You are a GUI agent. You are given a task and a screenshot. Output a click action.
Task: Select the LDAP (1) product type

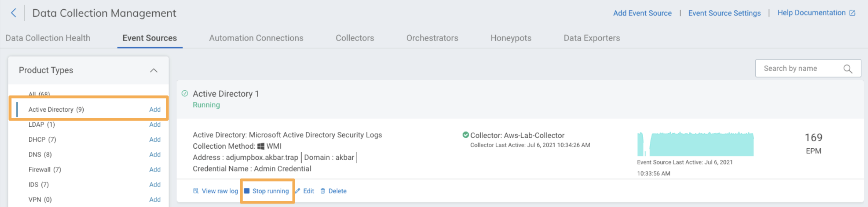point(42,124)
